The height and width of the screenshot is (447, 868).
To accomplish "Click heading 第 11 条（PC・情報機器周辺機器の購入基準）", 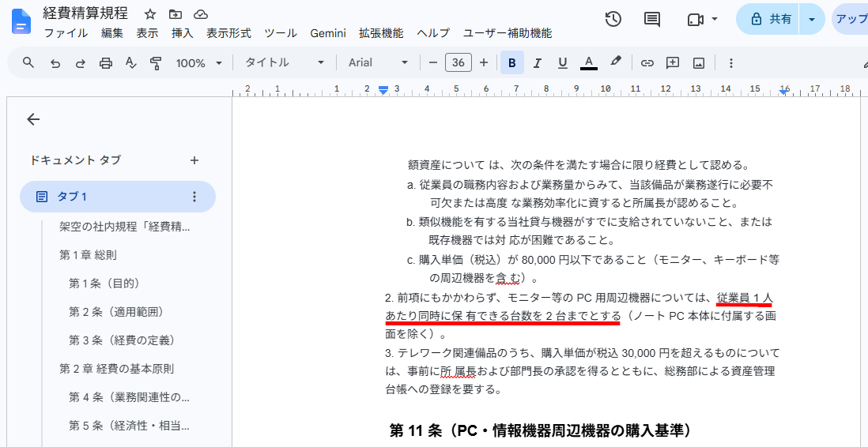I will point(542,430).
